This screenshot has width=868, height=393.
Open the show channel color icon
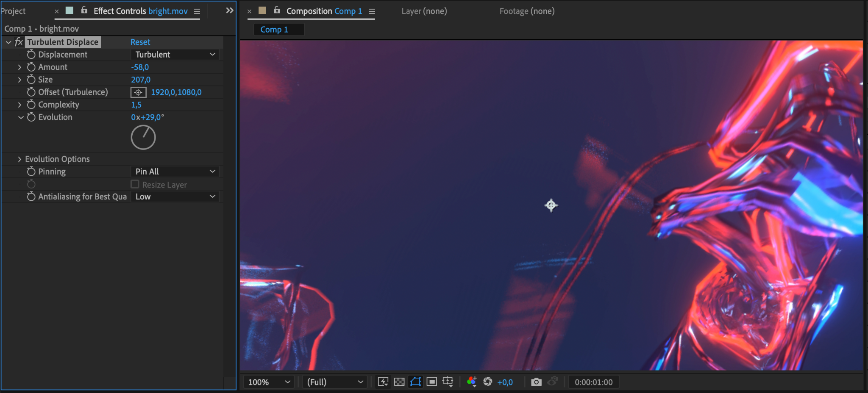tap(472, 382)
